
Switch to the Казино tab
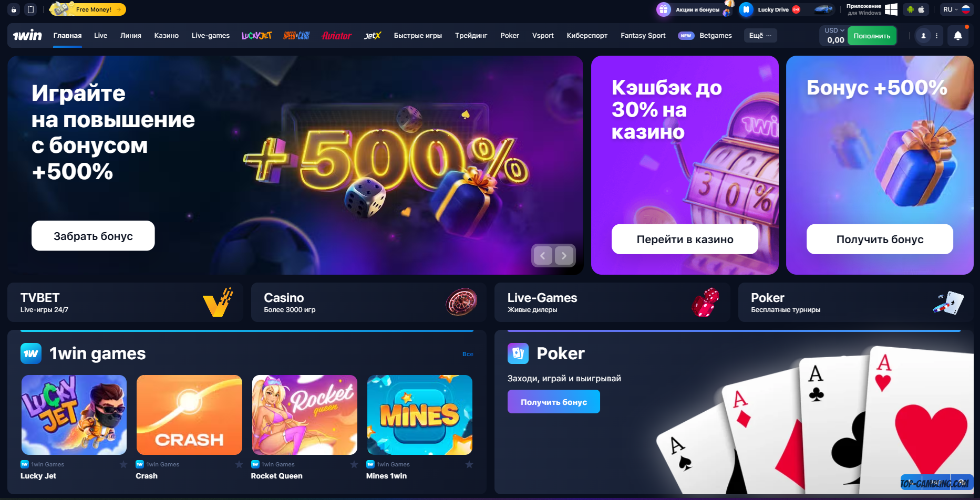167,36
